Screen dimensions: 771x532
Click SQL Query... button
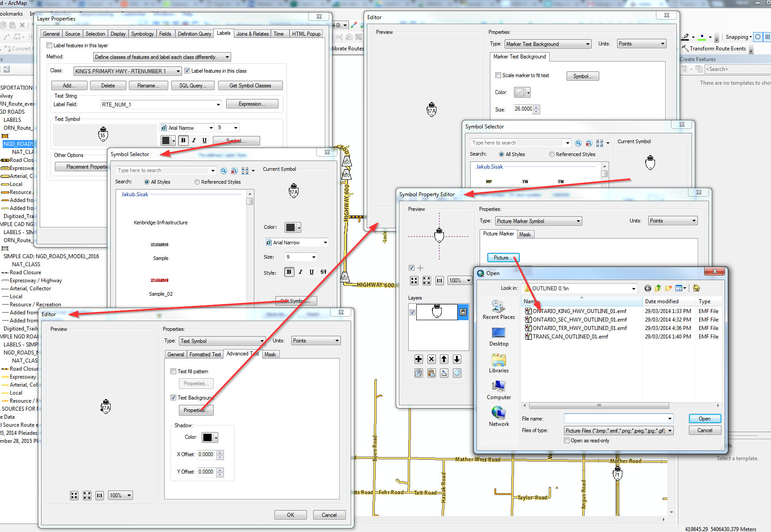193,86
